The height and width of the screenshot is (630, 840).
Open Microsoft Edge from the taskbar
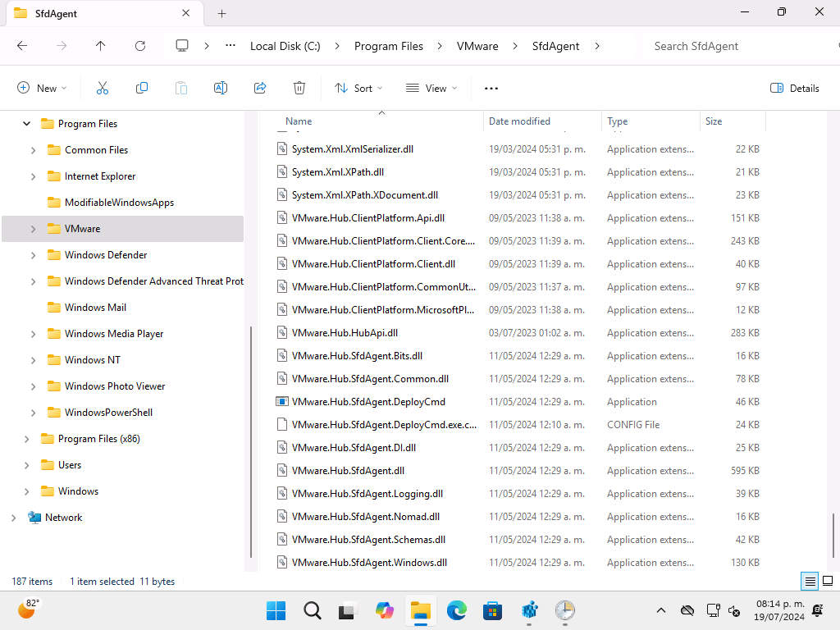457,610
